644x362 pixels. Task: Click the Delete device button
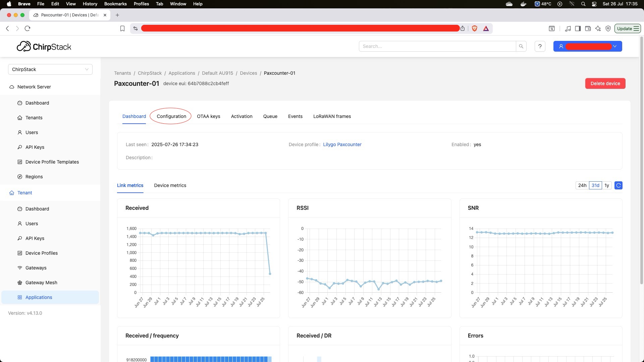pos(605,83)
